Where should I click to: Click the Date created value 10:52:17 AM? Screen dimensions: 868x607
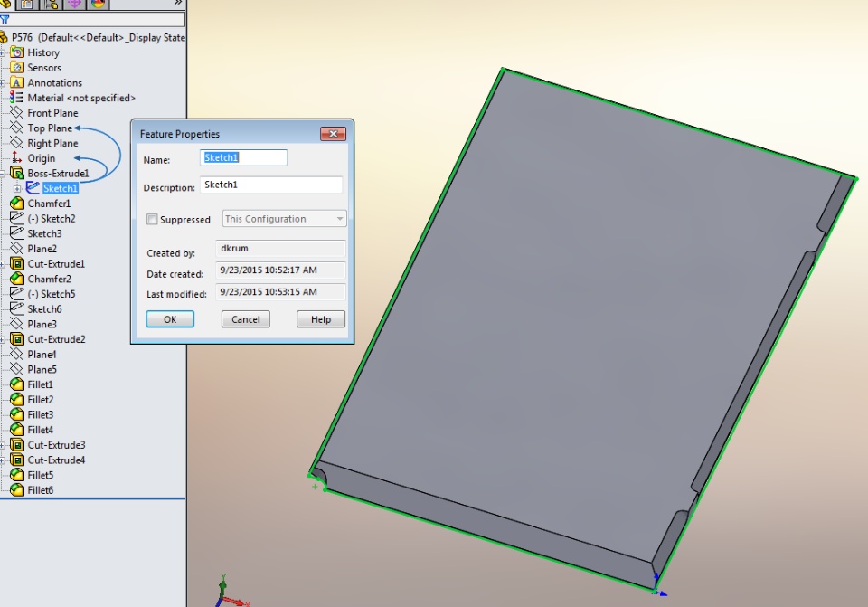pyautogui.click(x=280, y=270)
